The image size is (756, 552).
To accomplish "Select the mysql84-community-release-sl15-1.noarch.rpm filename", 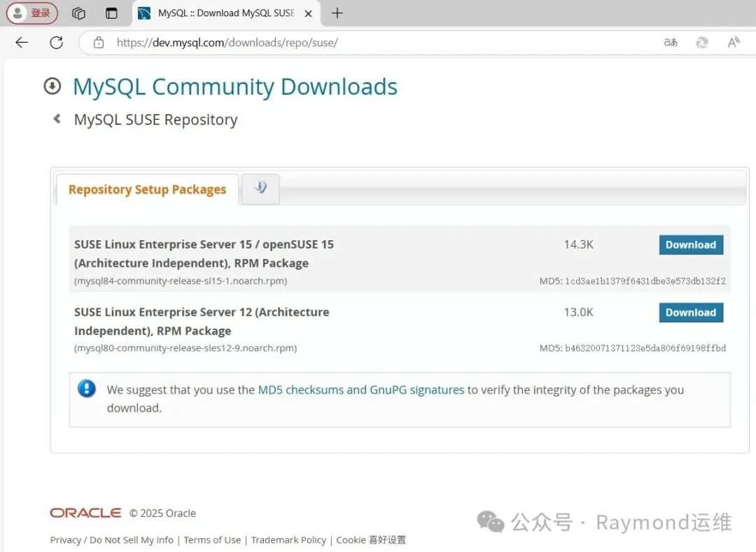I will pos(181,281).
